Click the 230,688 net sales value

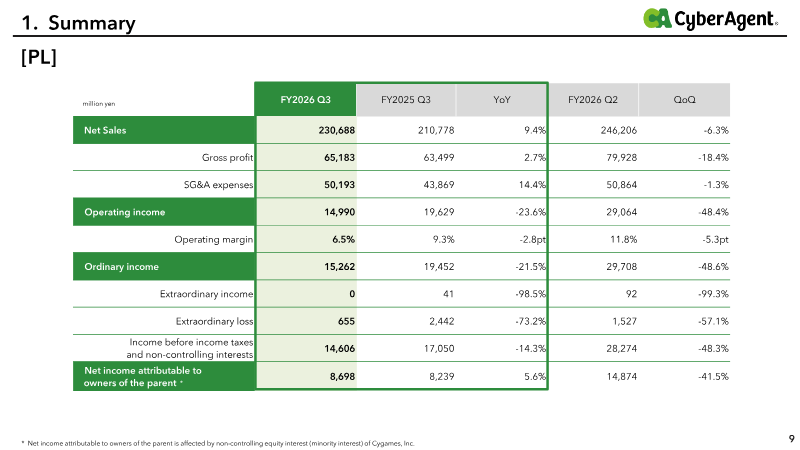click(x=336, y=130)
